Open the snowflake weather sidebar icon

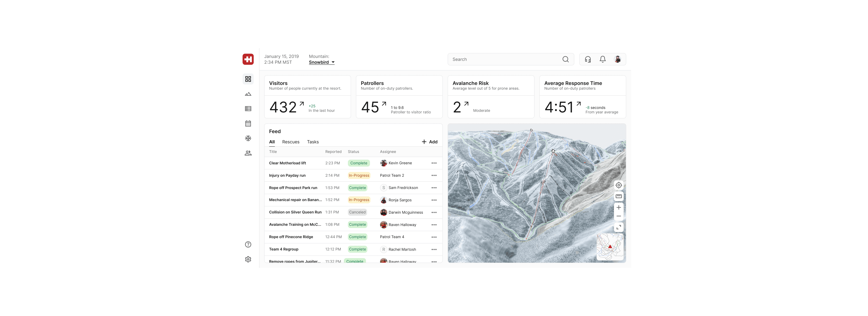tap(248, 138)
